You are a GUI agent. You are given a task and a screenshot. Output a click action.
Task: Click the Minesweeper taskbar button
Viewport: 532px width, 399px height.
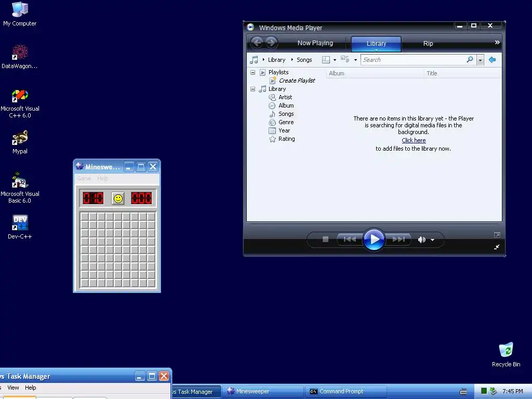click(263, 391)
